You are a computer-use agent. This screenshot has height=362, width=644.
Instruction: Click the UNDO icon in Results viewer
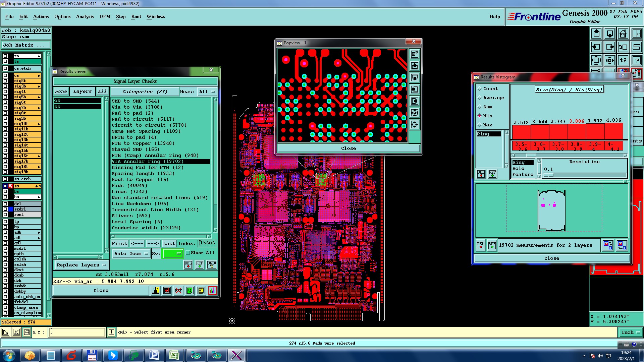tap(211, 265)
